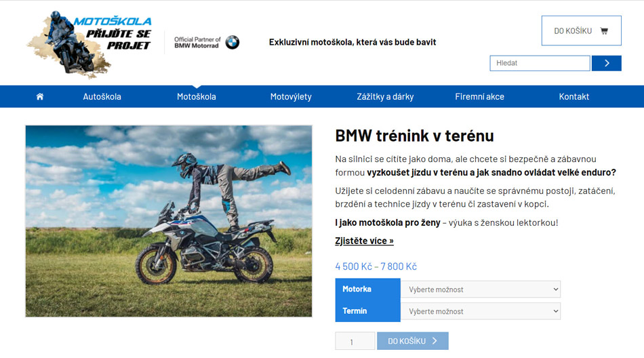This screenshot has height=358, width=644.
Task: Follow the Zjistěte více link
Action: (364, 241)
